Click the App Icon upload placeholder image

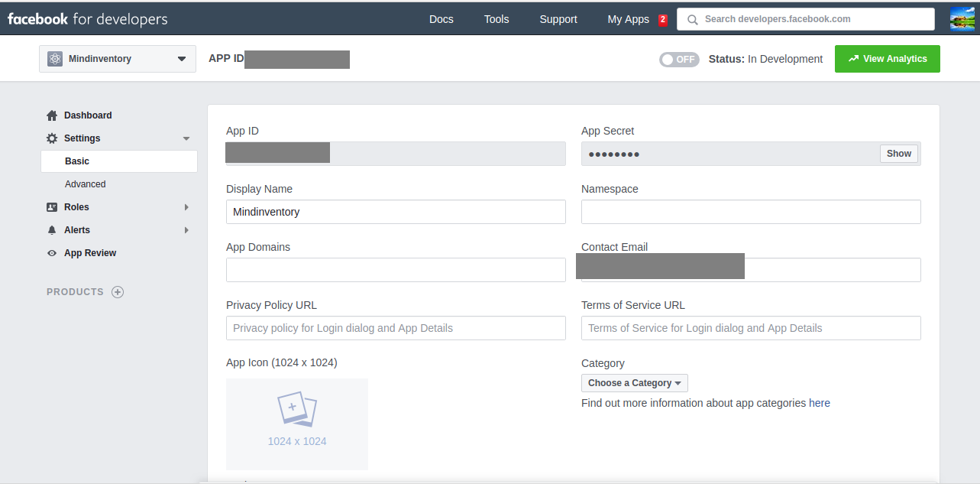tap(297, 424)
